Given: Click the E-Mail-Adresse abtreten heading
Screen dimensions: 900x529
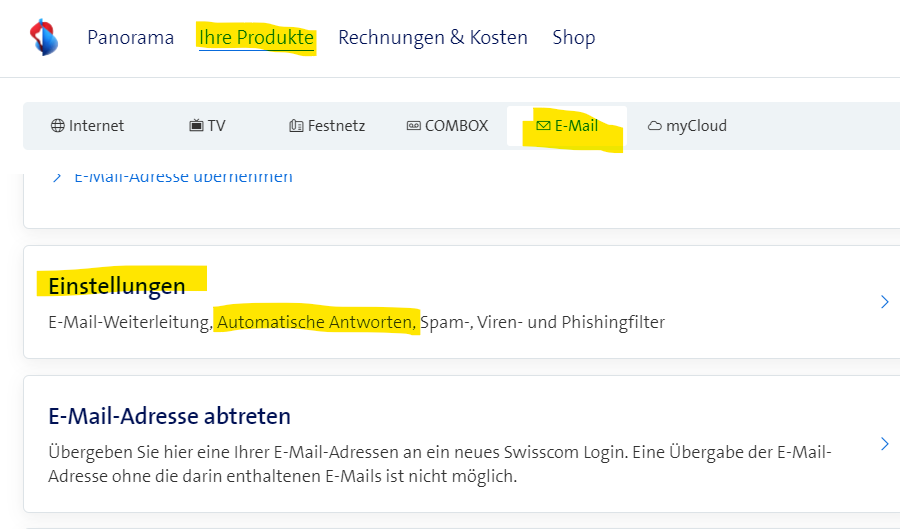Looking at the screenshot, I should 169,416.
